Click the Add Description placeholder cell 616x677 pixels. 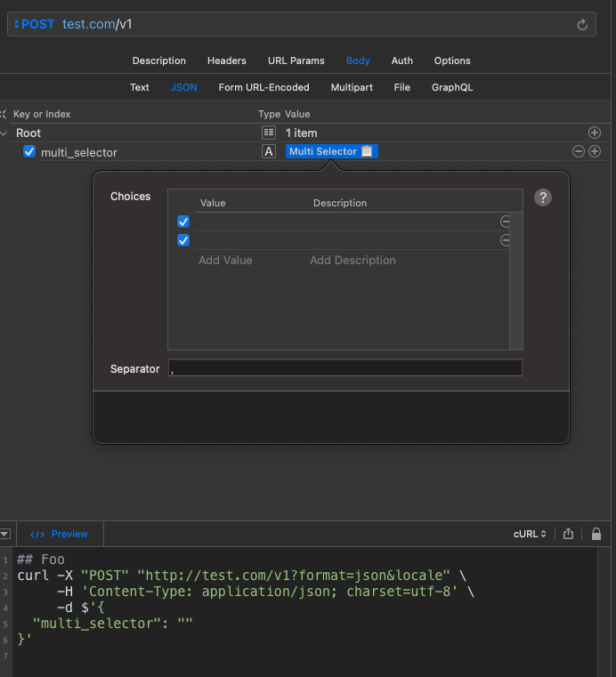click(x=353, y=261)
